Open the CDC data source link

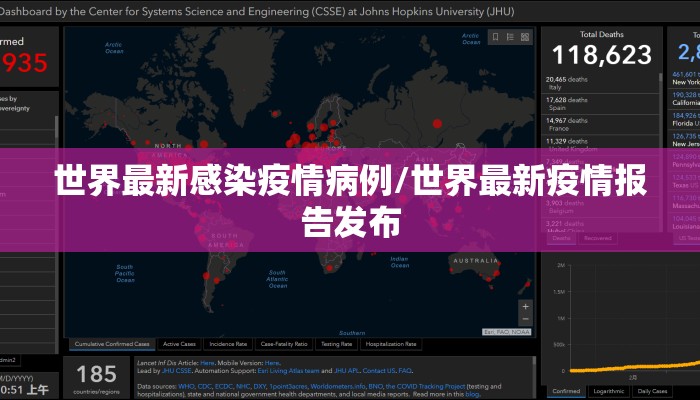[204, 387]
